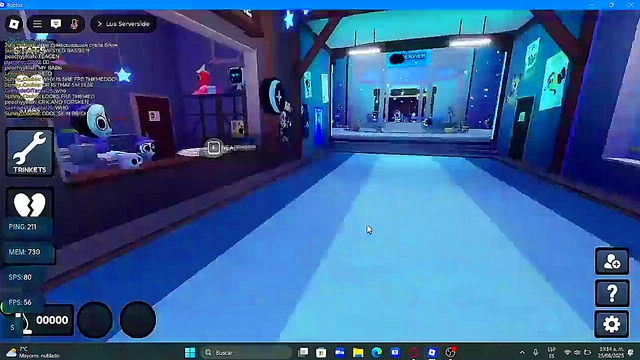Click the COOL SKIN chat message
Image resolution: width=640 pixels, height=360 pixels.
coord(46,113)
